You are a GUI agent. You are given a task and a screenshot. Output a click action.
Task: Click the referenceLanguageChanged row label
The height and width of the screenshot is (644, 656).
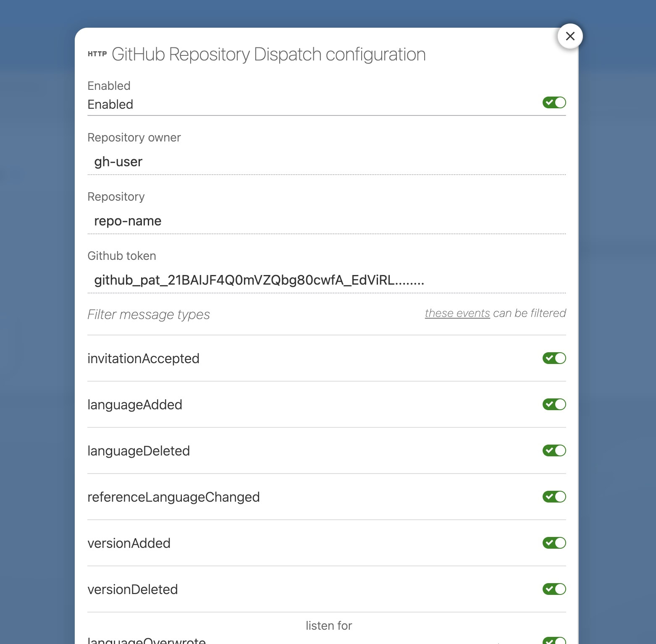click(x=173, y=497)
